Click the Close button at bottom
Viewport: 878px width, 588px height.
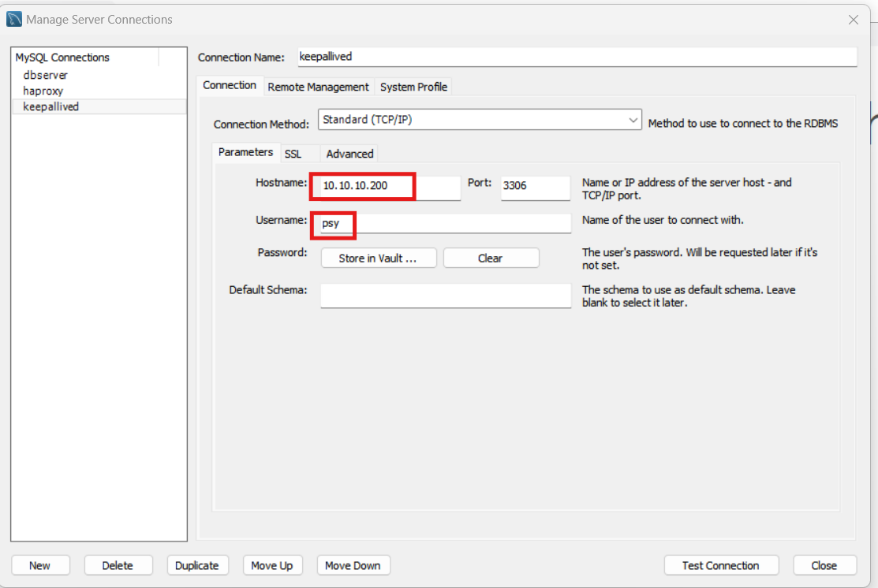824,565
